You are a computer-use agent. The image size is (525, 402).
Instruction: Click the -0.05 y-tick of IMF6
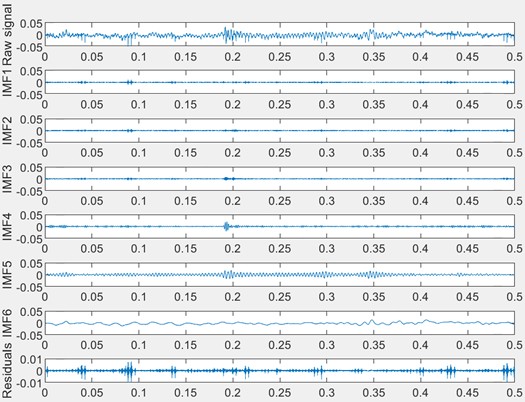pyautogui.click(x=29, y=336)
